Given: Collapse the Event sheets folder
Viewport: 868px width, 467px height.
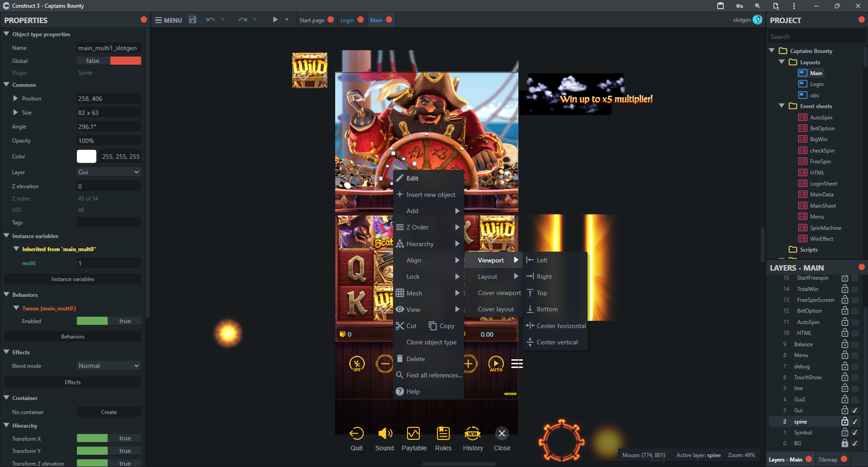Looking at the screenshot, I should pyautogui.click(x=782, y=106).
